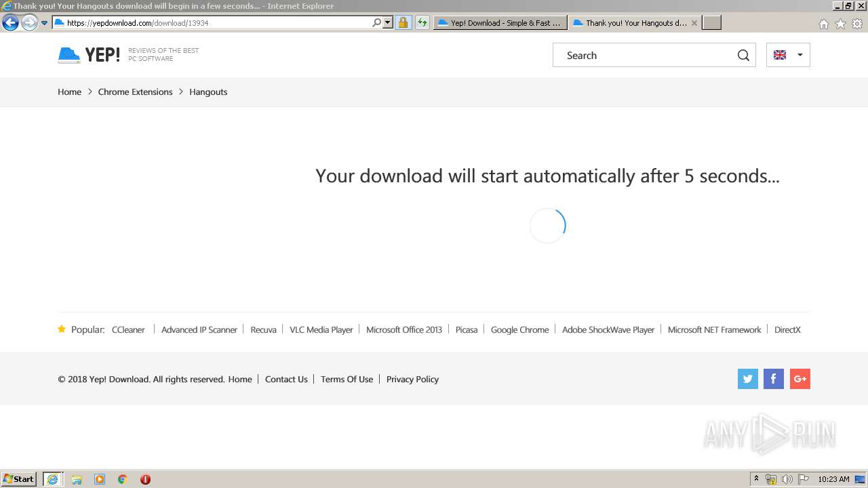
Task: Open the Picasa popular link
Action: tap(467, 329)
